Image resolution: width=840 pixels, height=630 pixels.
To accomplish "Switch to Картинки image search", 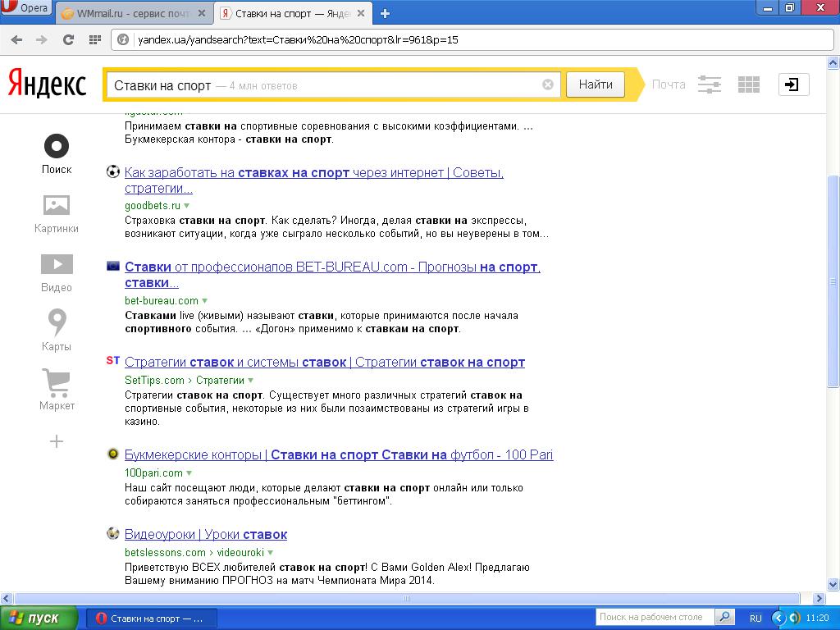I will [57, 214].
